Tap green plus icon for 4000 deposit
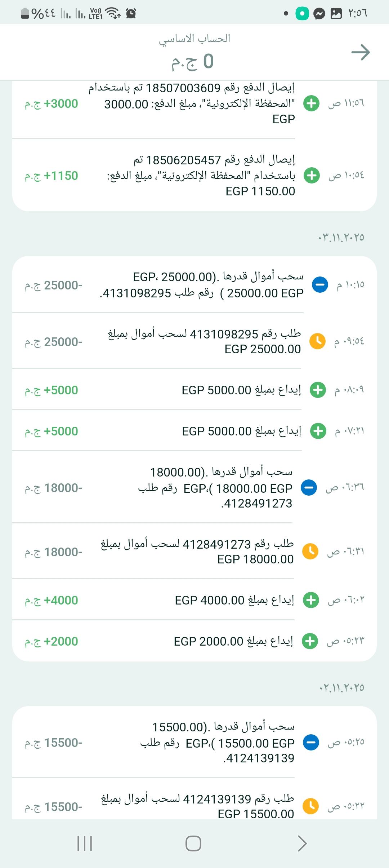This screenshot has height=868, width=389. [311, 600]
